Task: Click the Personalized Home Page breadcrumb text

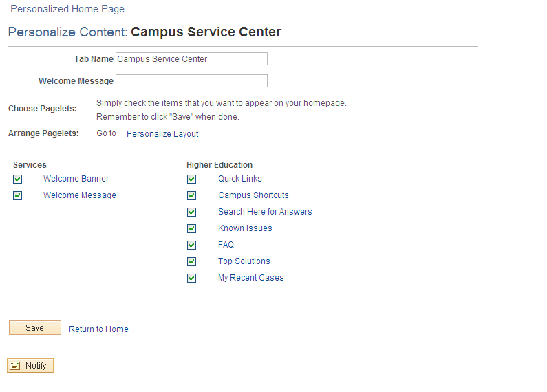Action: (67, 9)
